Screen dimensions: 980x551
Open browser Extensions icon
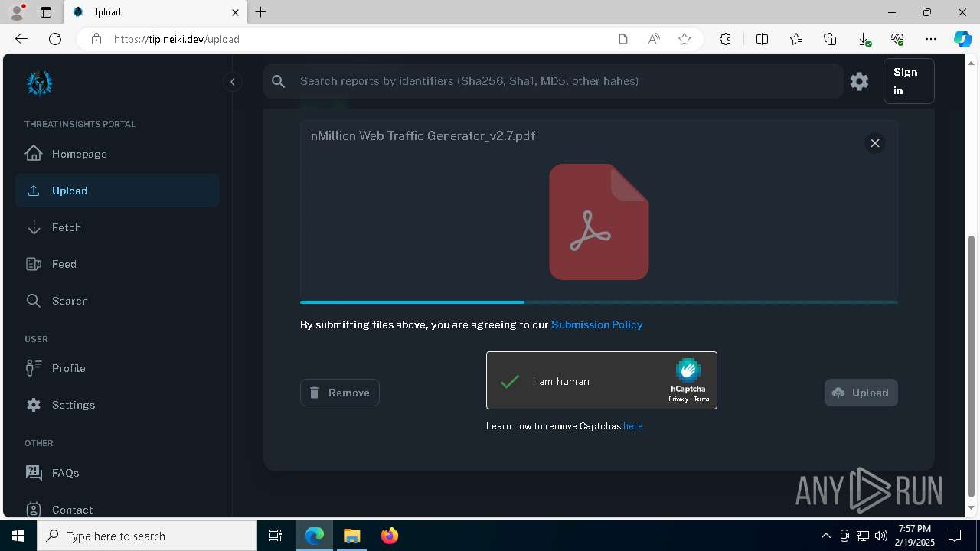pyautogui.click(x=725, y=39)
